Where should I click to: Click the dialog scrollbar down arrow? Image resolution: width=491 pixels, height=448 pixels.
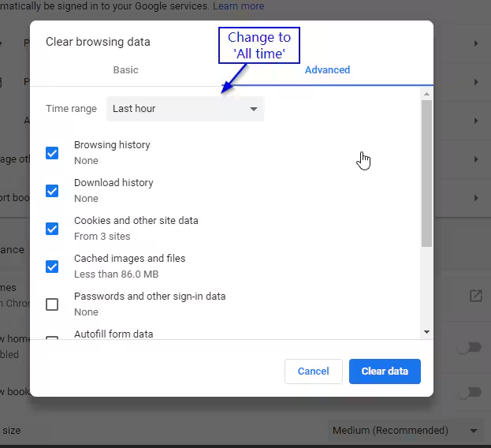pos(426,332)
